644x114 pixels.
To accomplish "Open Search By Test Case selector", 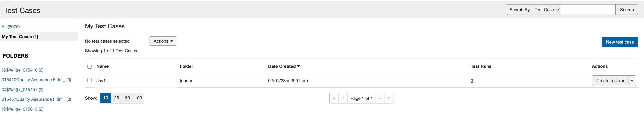I will click(547, 10).
